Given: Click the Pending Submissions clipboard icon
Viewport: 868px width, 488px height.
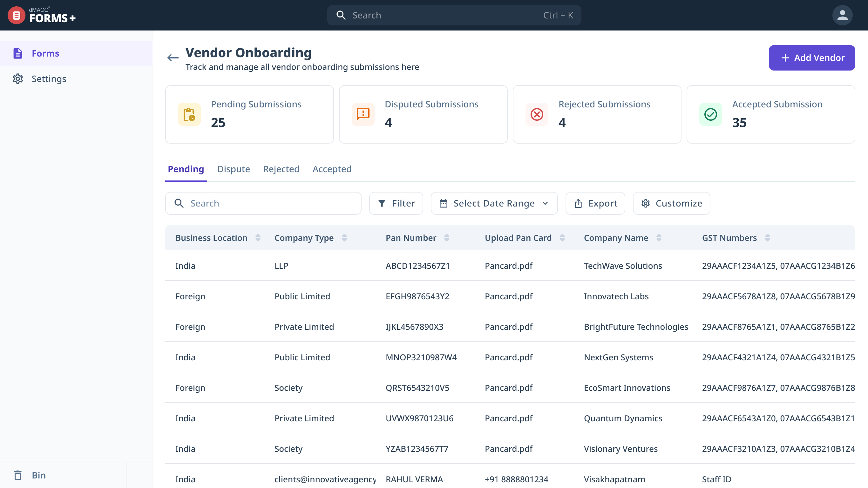Looking at the screenshot, I should [189, 114].
